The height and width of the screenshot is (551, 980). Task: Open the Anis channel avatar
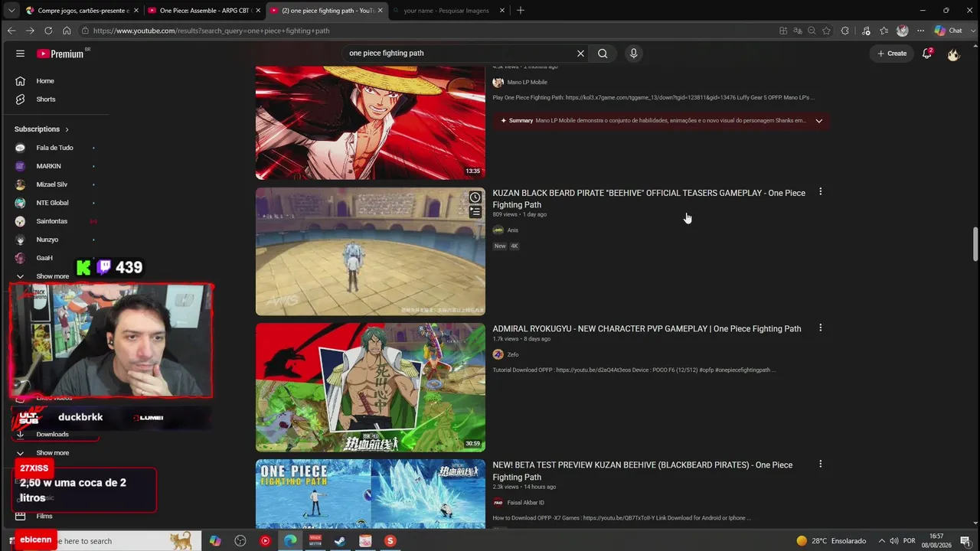[498, 230]
